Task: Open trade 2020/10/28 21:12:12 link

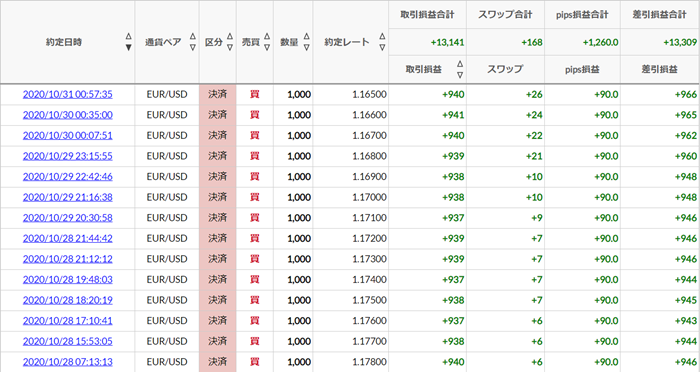Action: click(67, 259)
